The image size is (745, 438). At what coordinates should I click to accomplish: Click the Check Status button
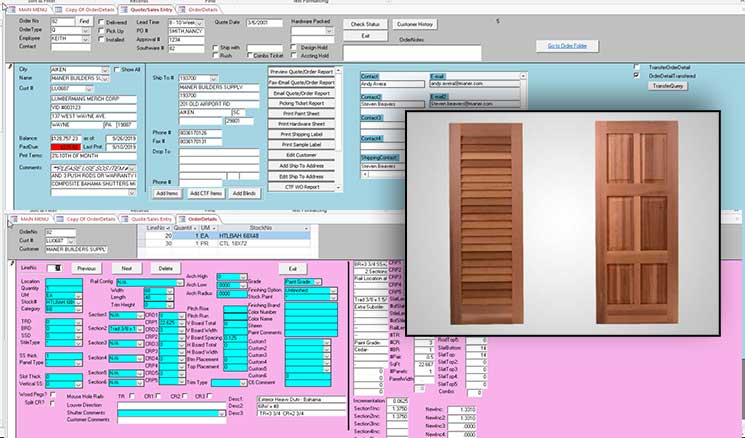tap(363, 23)
